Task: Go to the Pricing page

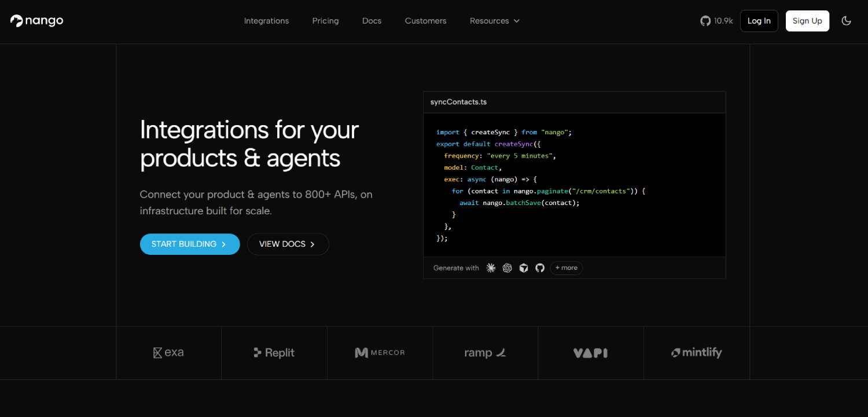Action: pos(325,21)
